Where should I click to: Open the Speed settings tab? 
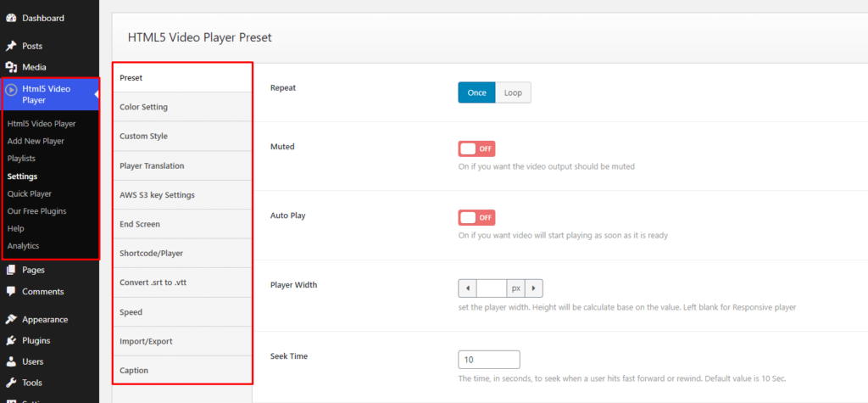182,312
